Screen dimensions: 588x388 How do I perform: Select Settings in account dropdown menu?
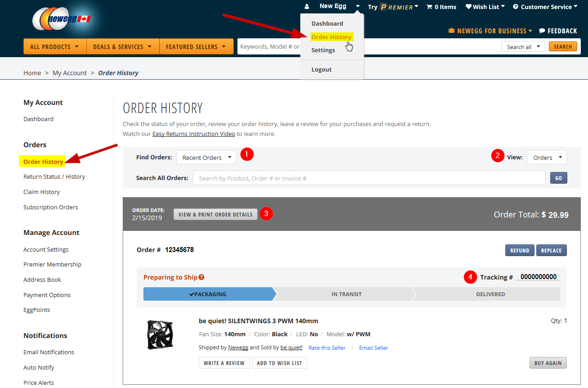pyautogui.click(x=323, y=50)
